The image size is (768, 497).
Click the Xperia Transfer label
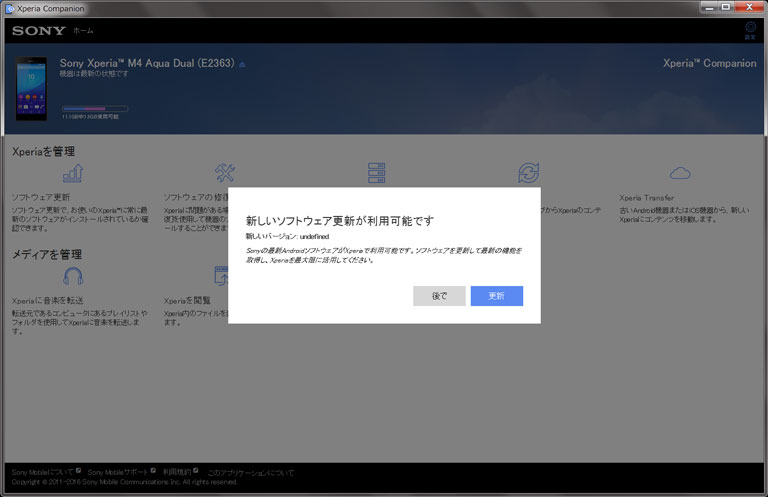(647, 198)
